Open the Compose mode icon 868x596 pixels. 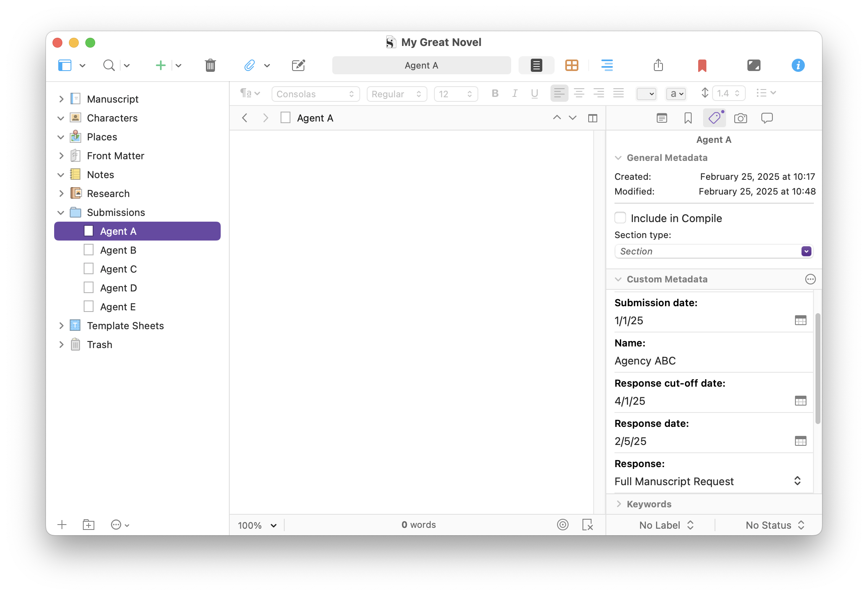coord(754,65)
